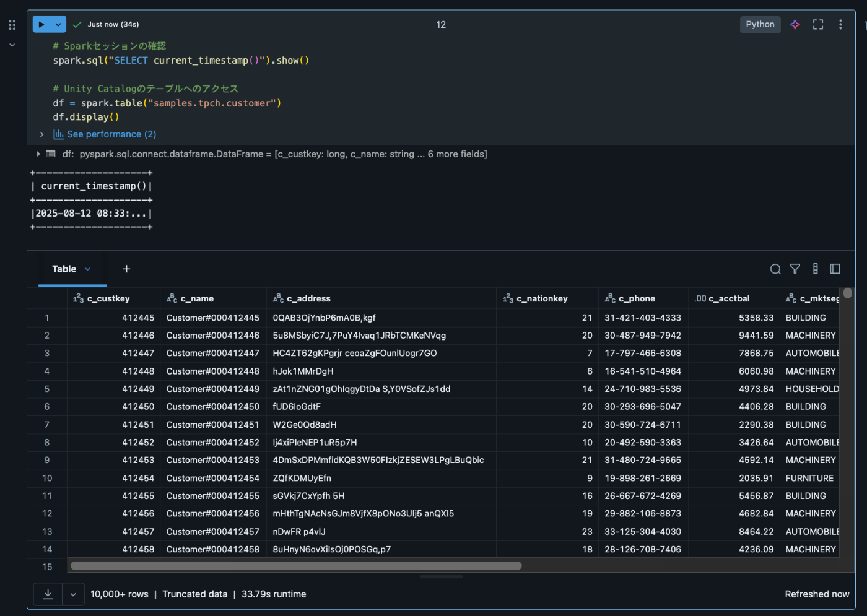This screenshot has width=867, height=616.
Task: Click the c_phone string type icon
Action: [610, 298]
